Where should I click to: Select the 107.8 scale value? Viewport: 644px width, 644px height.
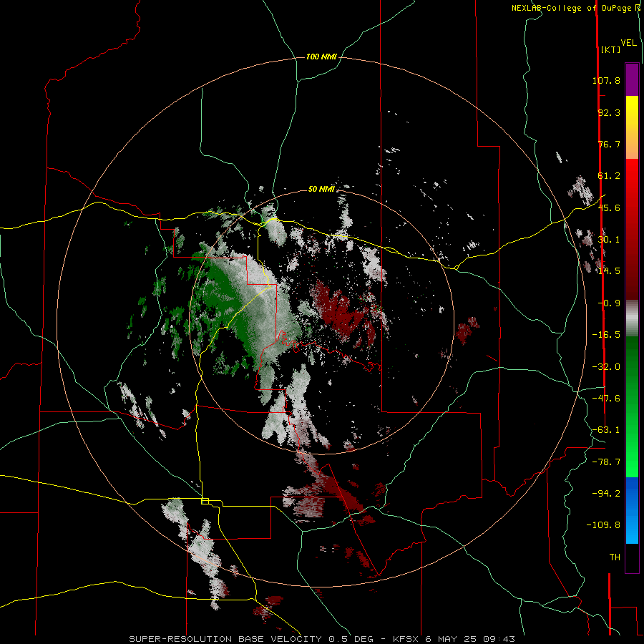(x=606, y=80)
